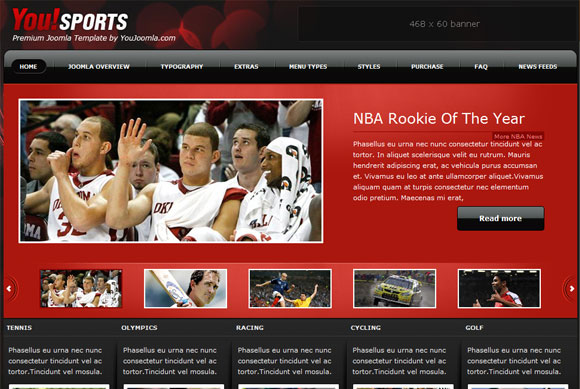Go to the Purchase page

click(x=427, y=67)
